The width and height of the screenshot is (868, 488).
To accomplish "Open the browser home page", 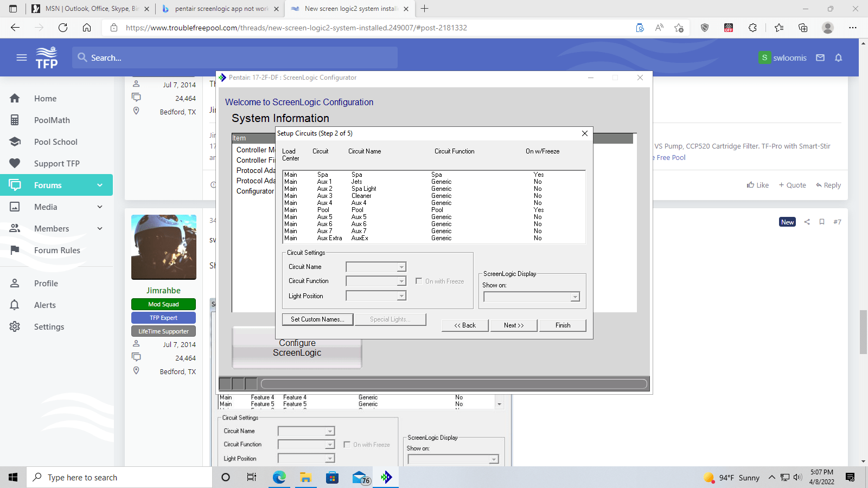I will pyautogui.click(x=87, y=28).
